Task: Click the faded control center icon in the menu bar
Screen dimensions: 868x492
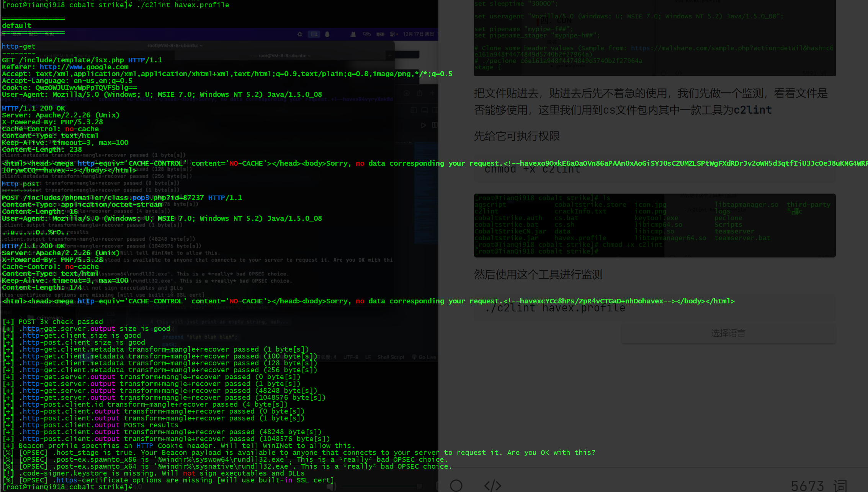Action: (392, 34)
